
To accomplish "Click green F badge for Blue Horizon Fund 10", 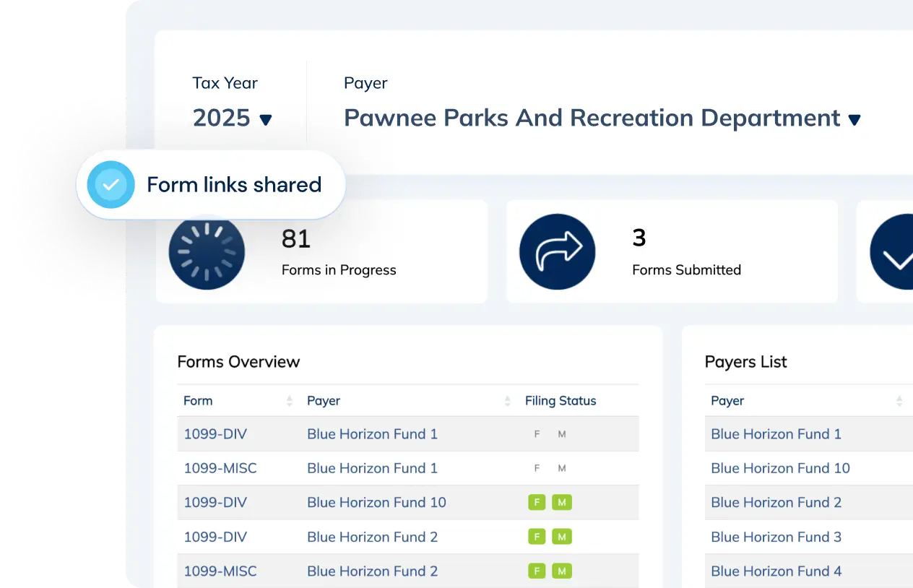I will (x=537, y=502).
